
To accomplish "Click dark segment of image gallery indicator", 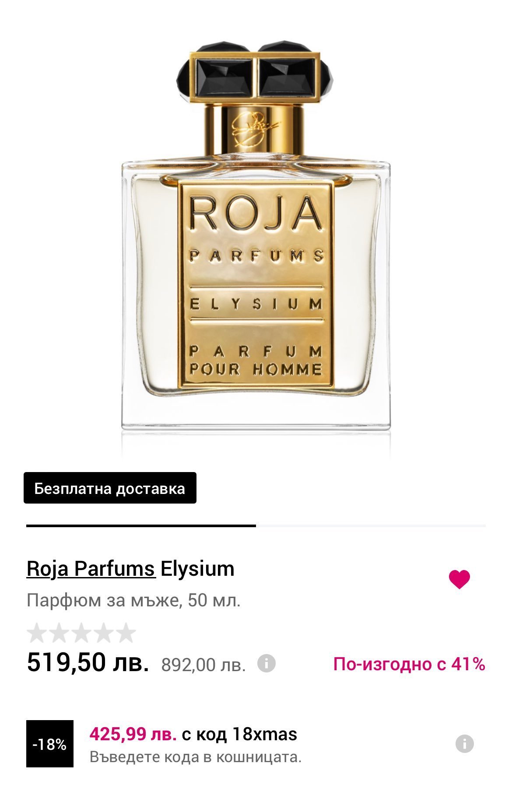I will 141,525.
